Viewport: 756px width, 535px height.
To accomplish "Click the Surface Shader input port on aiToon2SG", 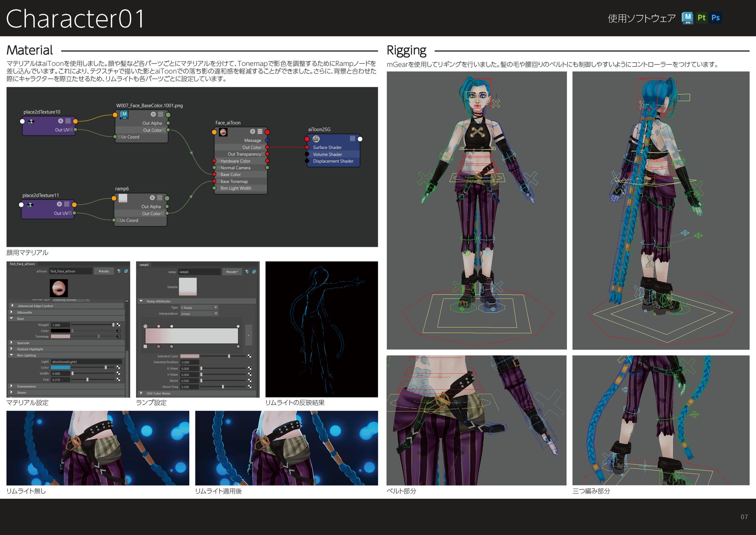I will (x=307, y=148).
